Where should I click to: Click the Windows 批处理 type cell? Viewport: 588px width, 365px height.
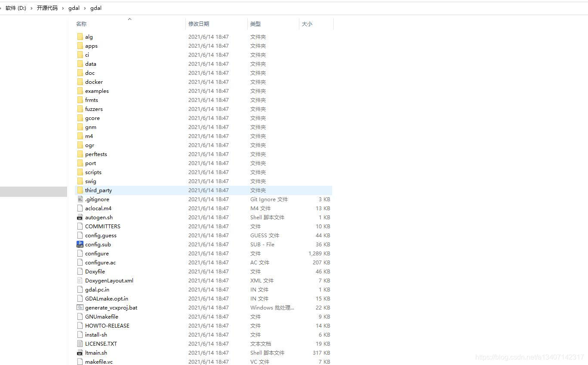click(x=272, y=308)
